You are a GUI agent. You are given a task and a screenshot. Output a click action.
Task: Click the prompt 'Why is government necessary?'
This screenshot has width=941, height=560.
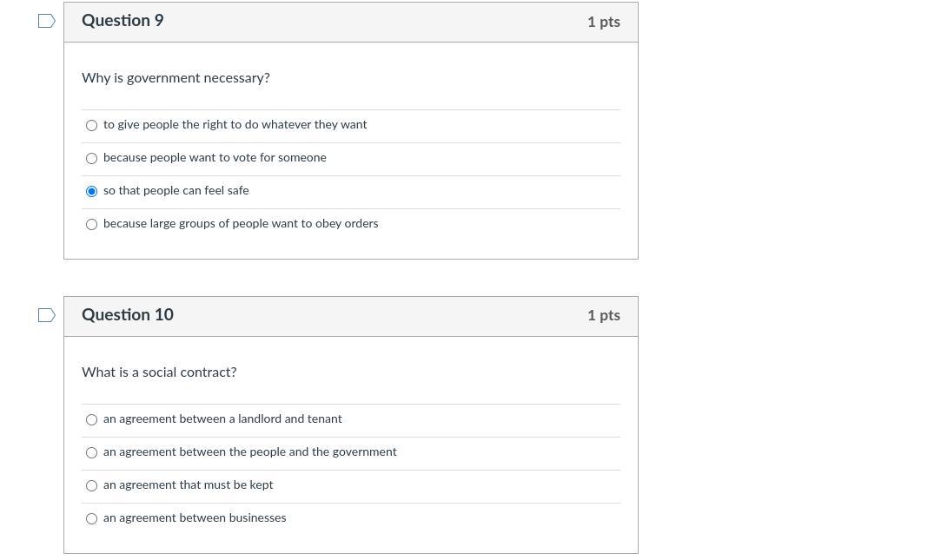[176, 78]
